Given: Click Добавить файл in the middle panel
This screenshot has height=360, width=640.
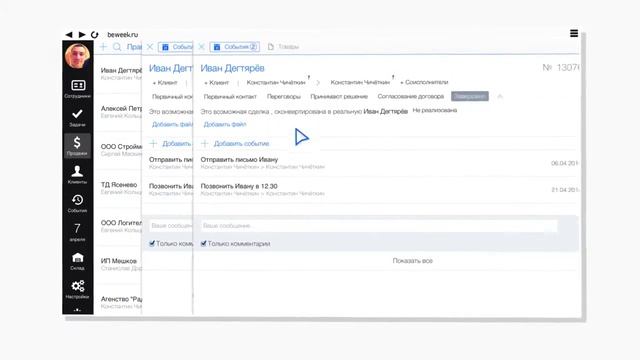Looking at the screenshot, I should coord(172,124).
